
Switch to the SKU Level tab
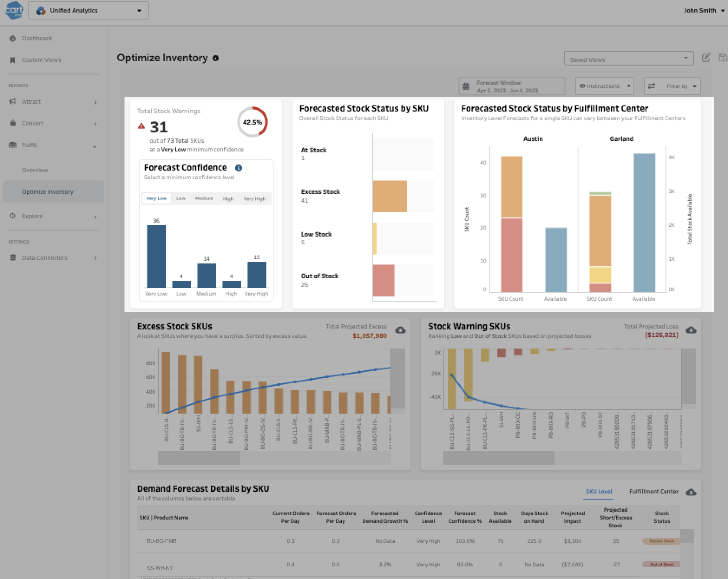(599, 491)
